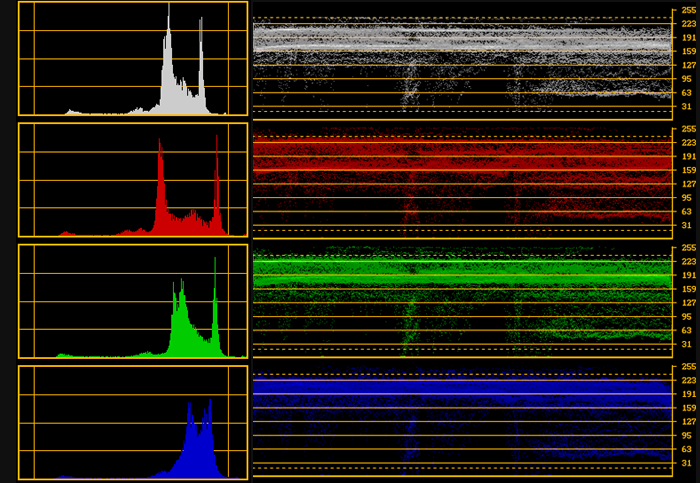Click the 63 label on luminance waveform scale

click(x=687, y=93)
